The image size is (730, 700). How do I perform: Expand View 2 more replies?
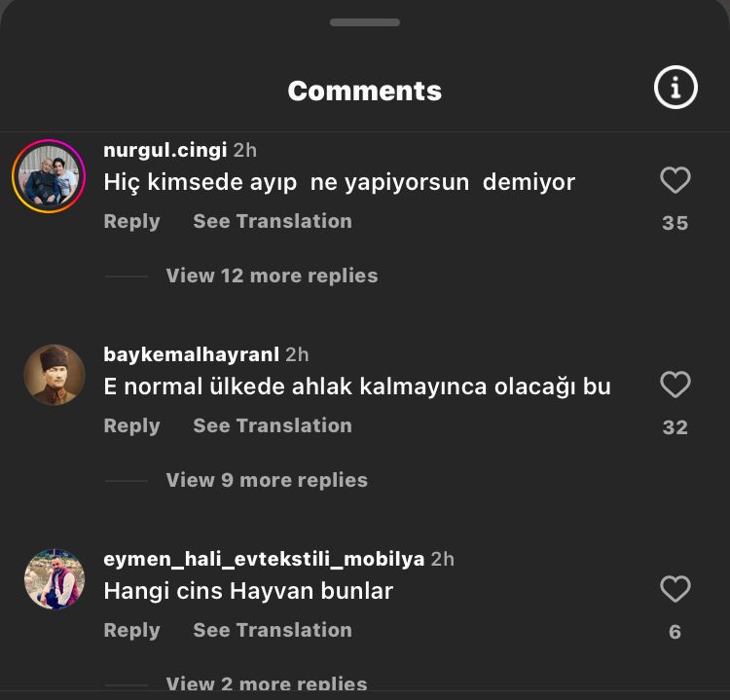(267, 683)
